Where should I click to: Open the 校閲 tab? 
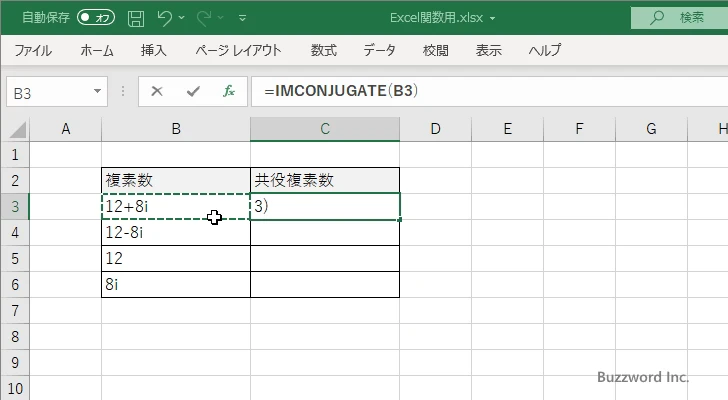[x=436, y=50]
